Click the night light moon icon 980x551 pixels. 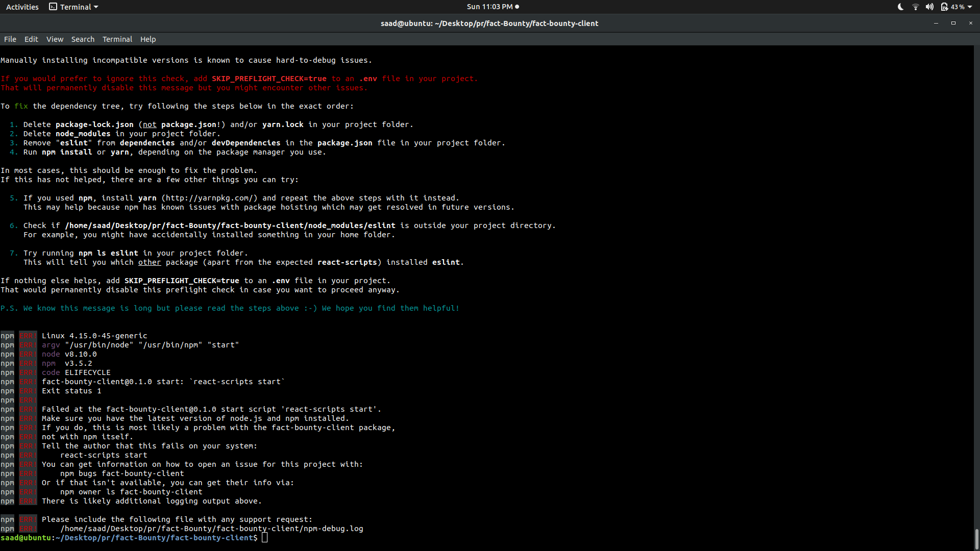click(x=899, y=7)
